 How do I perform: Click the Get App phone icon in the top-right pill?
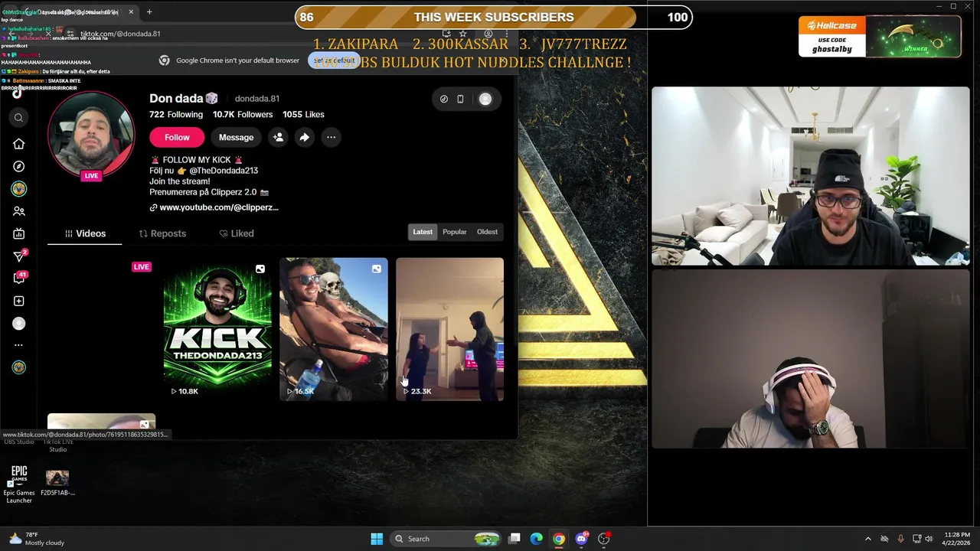point(460,99)
